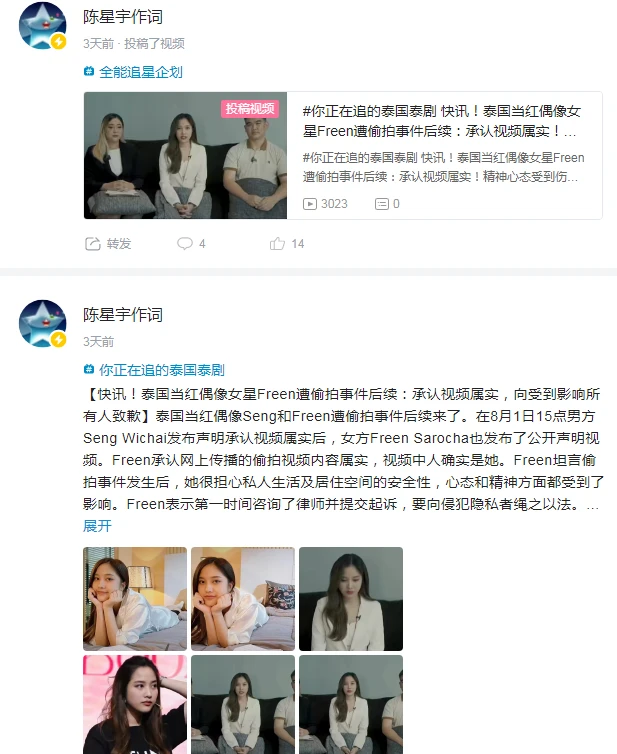Open first photo in the image grid
Image resolution: width=617 pixels, height=754 pixels.
135,599
